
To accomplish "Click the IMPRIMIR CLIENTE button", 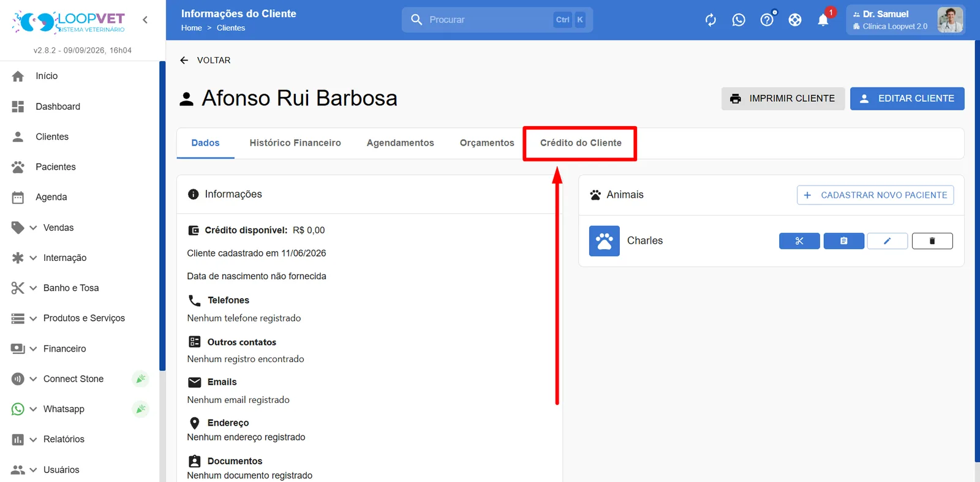I will click(x=783, y=99).
